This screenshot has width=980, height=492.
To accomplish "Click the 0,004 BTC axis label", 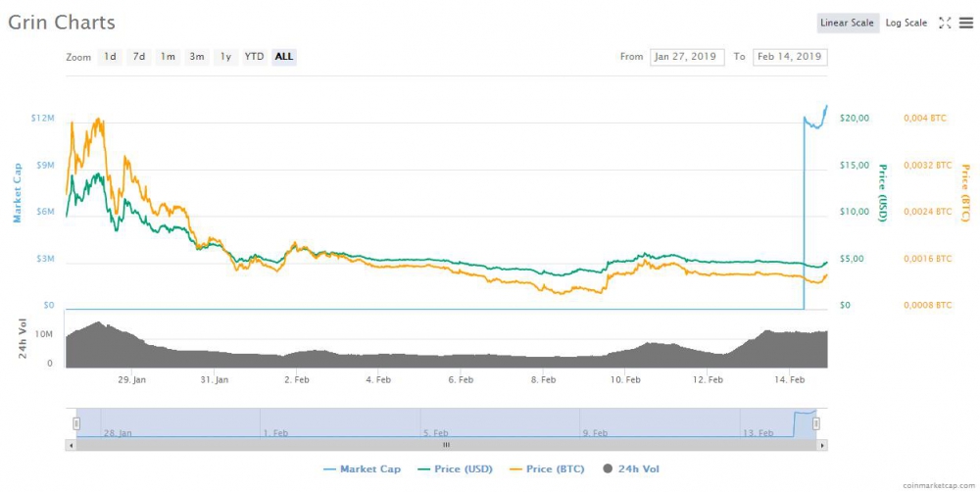I will pyautogui.click(x=925, y=118).
